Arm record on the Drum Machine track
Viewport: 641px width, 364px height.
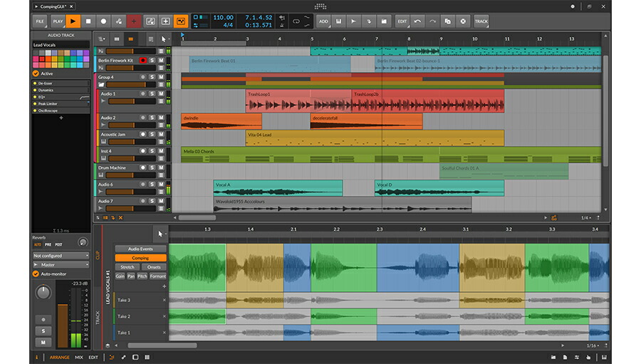(x=142, y=167)
